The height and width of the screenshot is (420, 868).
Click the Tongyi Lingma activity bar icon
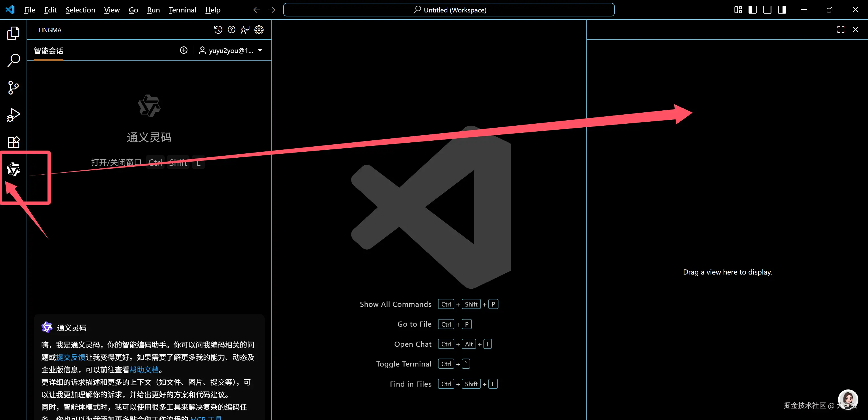[x=14, y=169]
